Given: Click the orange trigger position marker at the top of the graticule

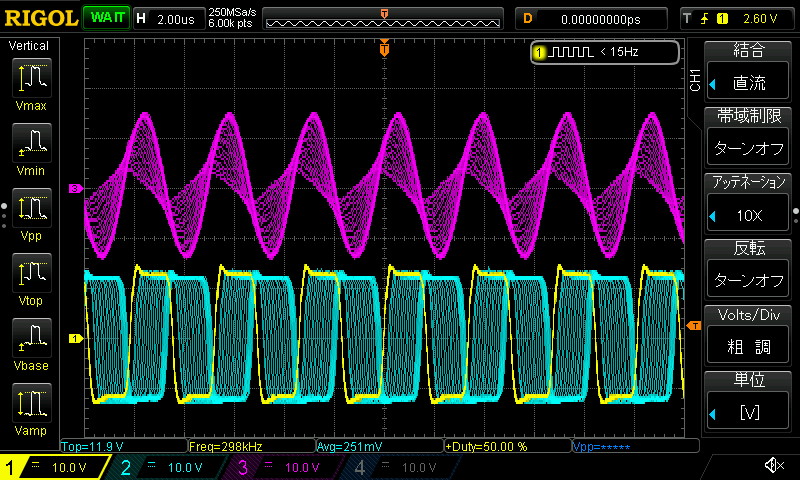Looking at the screenshot, I should pos(384,48).
